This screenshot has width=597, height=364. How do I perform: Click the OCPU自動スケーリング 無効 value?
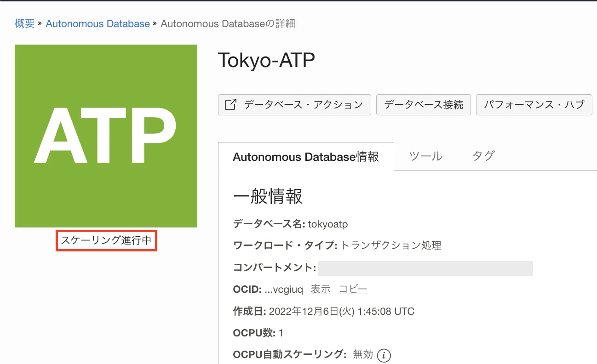point(363,355)
